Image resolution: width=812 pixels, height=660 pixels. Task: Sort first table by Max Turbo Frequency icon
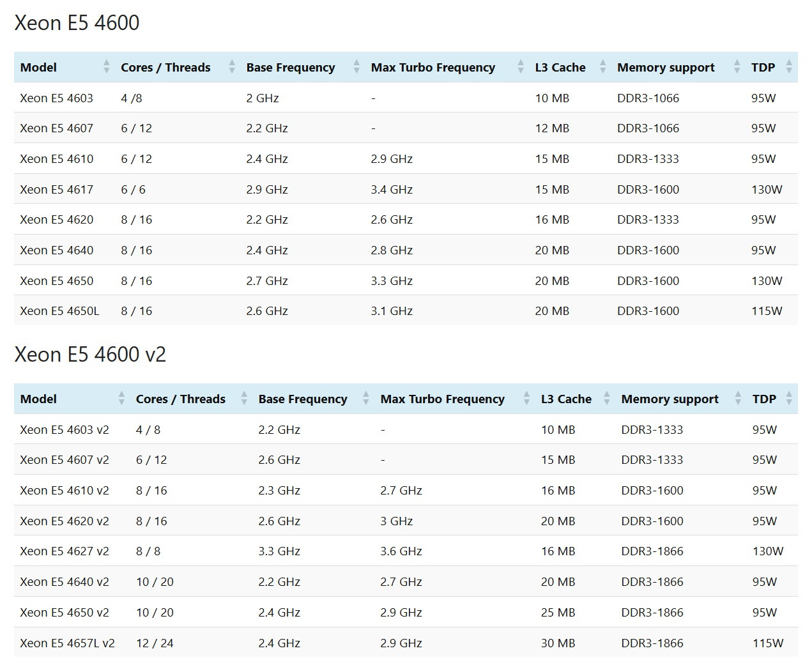[521, 67]
